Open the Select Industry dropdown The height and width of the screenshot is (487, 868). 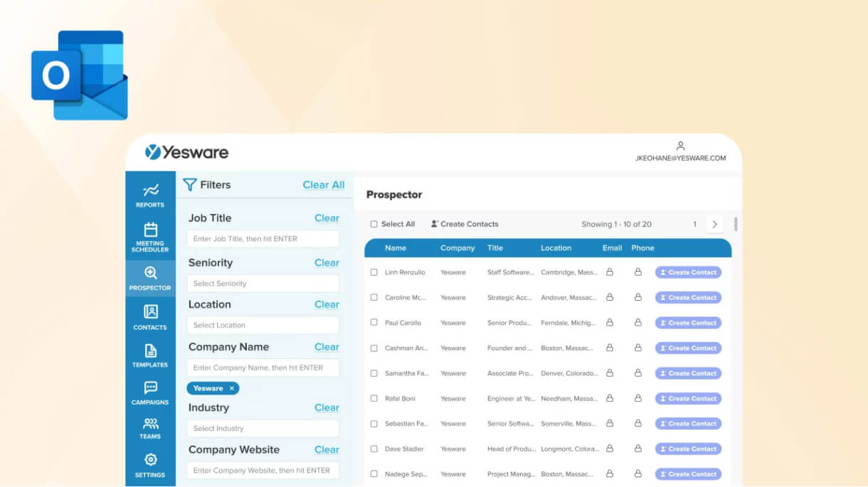pos(263,428)
